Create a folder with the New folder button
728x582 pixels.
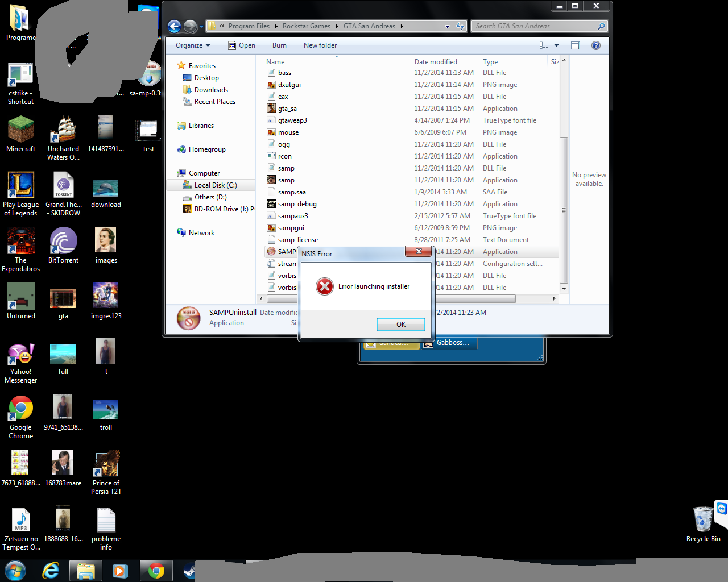point(320,45)
